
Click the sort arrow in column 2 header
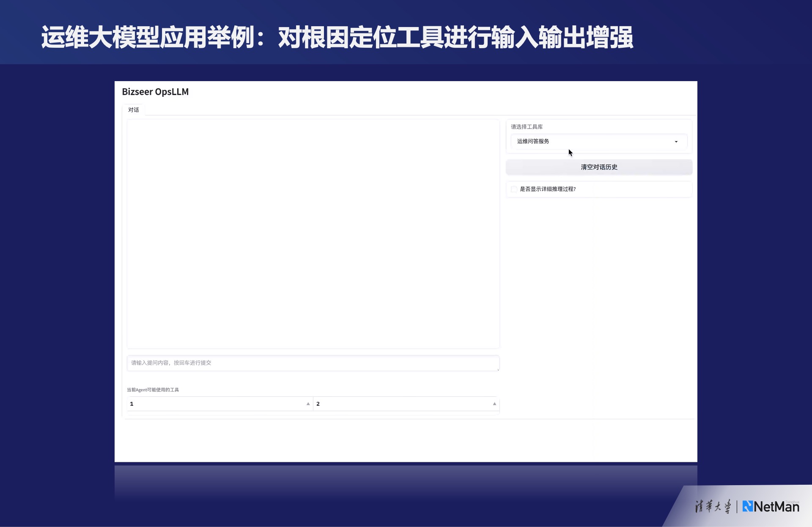(x=494, y=404)
